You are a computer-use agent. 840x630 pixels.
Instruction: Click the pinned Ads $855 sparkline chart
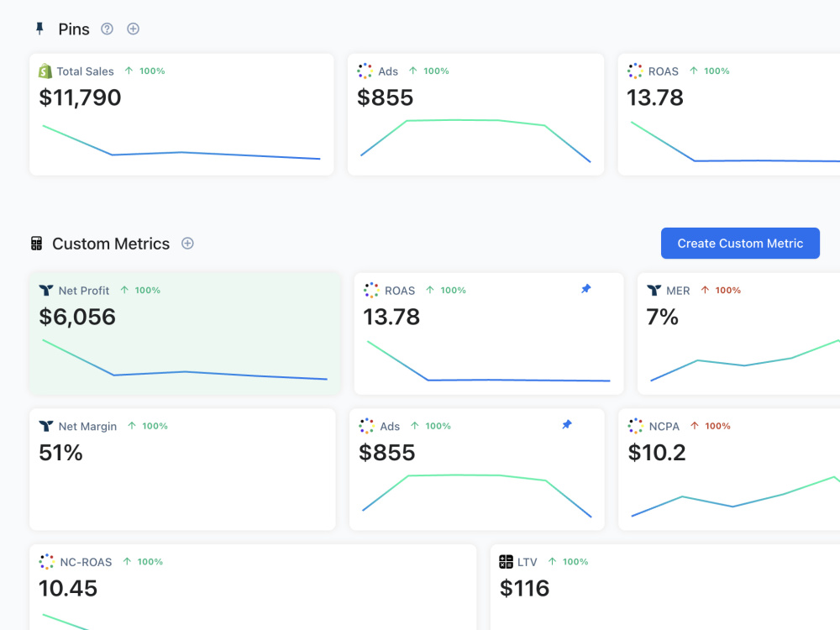pos(475,140)
